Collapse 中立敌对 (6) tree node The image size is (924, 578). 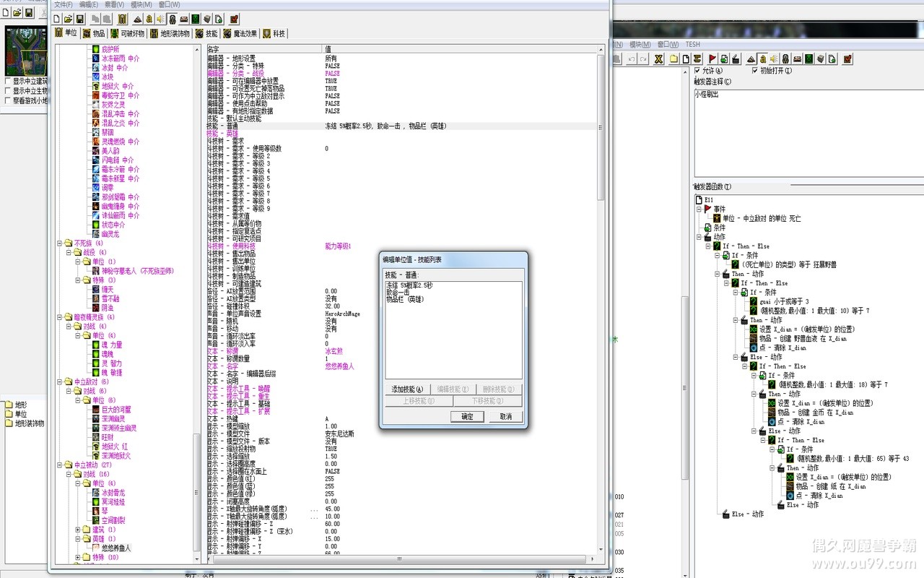pos(60,381)
